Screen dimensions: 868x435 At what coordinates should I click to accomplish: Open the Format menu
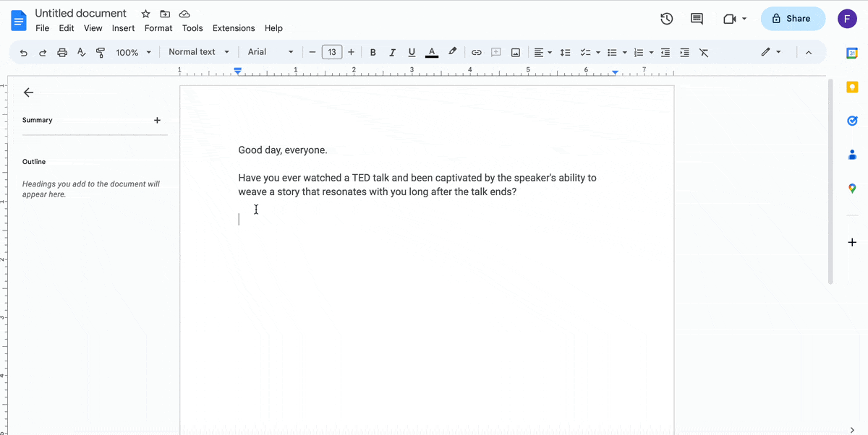[x=158, y=28]
